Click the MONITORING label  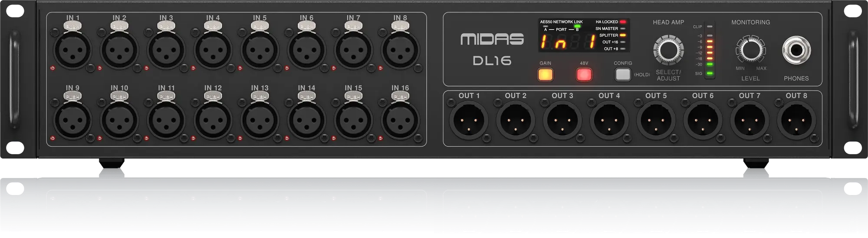point(751,22)
